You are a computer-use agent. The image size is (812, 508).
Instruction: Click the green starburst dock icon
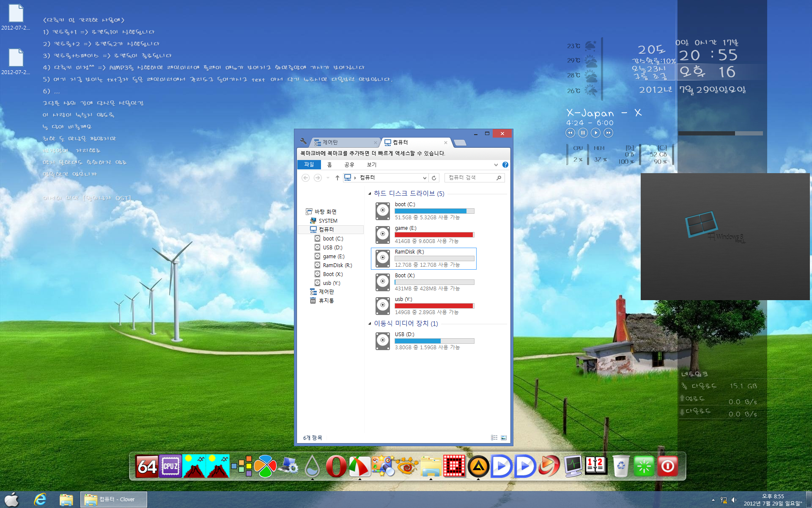[644, 467]
